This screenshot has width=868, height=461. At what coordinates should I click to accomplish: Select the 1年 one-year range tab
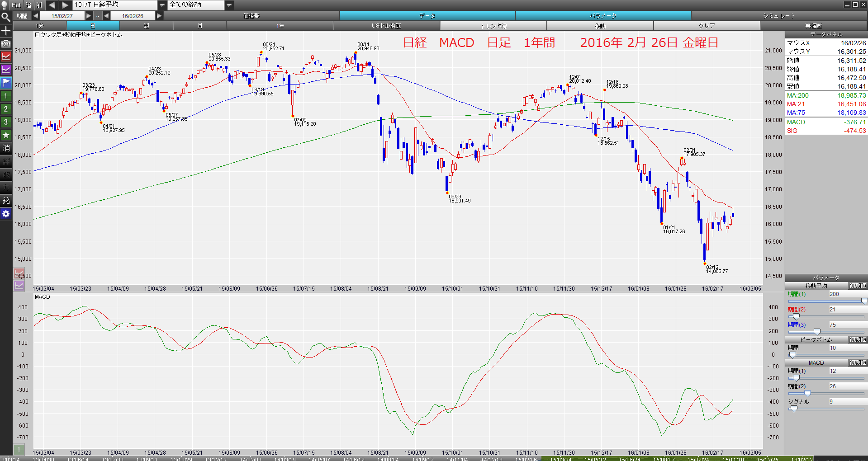[280, 26]
